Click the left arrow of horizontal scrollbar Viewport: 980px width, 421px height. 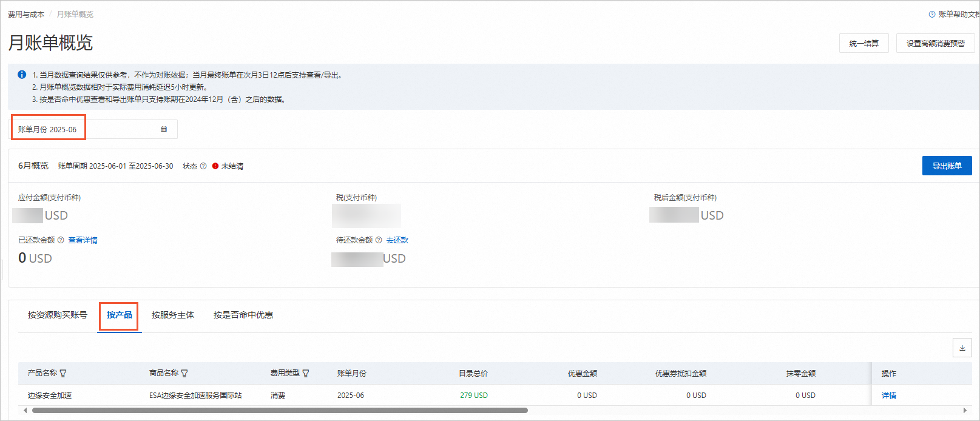pyautogui.click(x=25, y=411)
